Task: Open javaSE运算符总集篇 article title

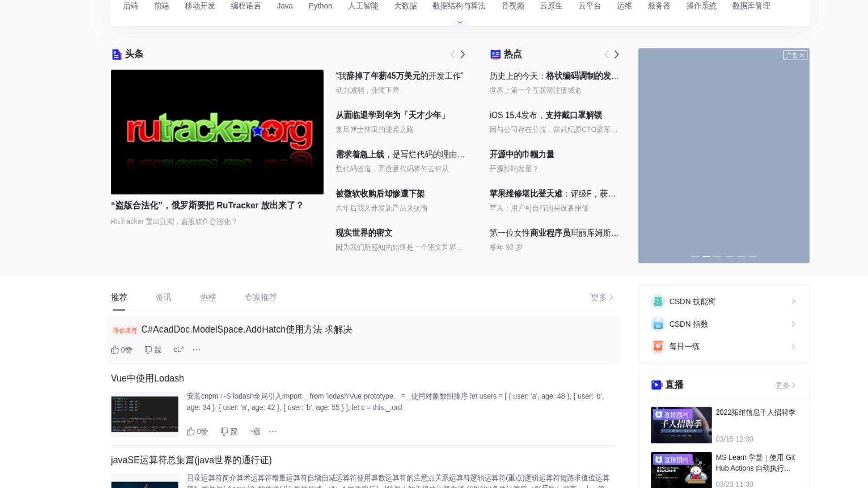Action: click(191, 460)
